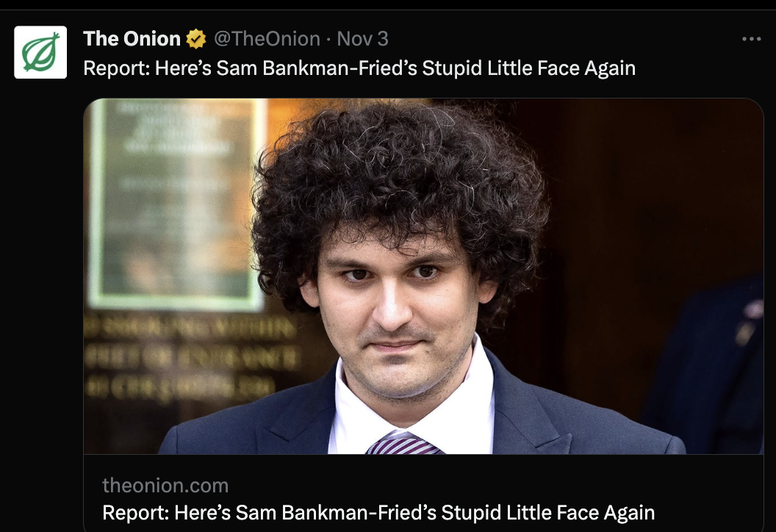The height and width of the screenshot is (532, 776).
Task: Click the gold verified badge
Action: pos(196,39)
